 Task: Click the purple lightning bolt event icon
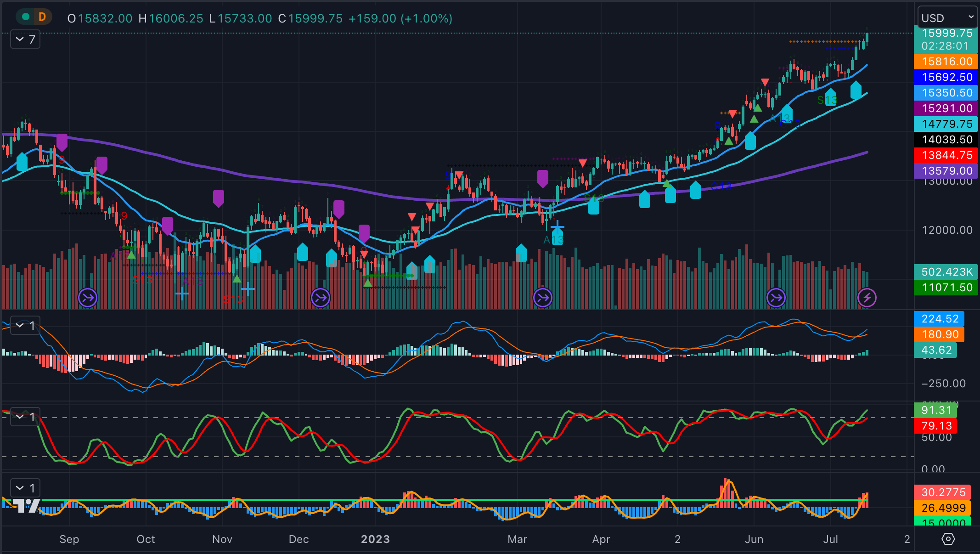coord(867,298)
